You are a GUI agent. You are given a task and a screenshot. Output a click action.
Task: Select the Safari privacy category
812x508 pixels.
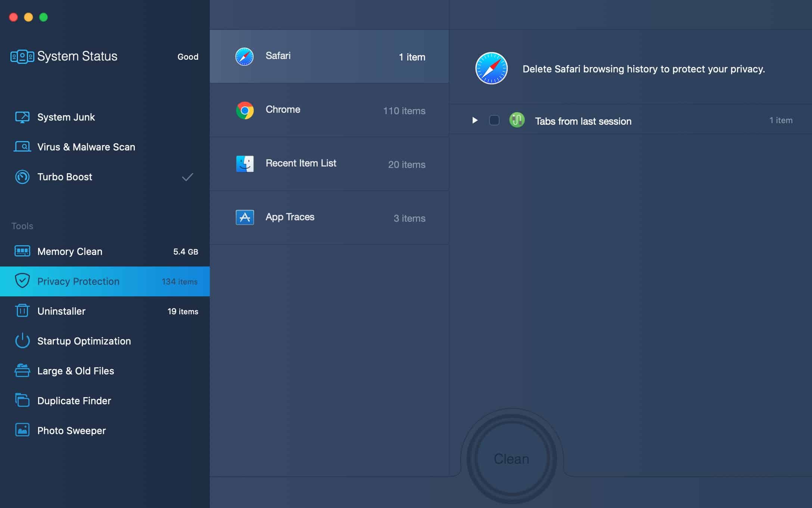click(x=329, y=56)
